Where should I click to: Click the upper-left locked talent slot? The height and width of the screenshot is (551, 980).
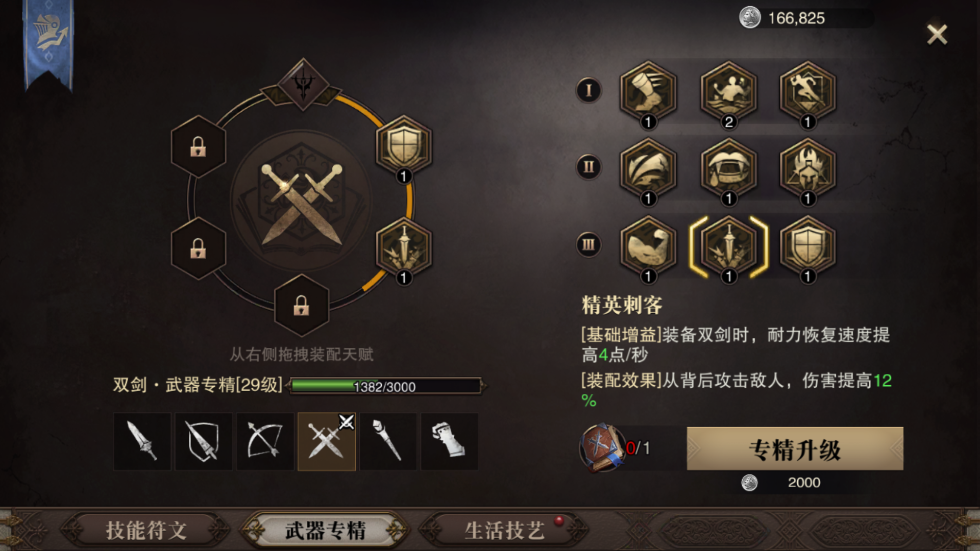pyautogui.click(x=198, y=146)
